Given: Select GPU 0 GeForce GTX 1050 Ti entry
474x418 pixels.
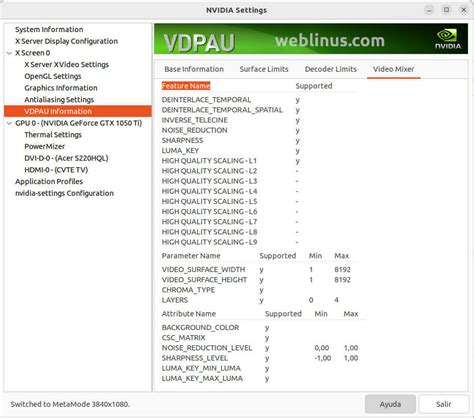Looking at the screenshot, I should 78,123.
